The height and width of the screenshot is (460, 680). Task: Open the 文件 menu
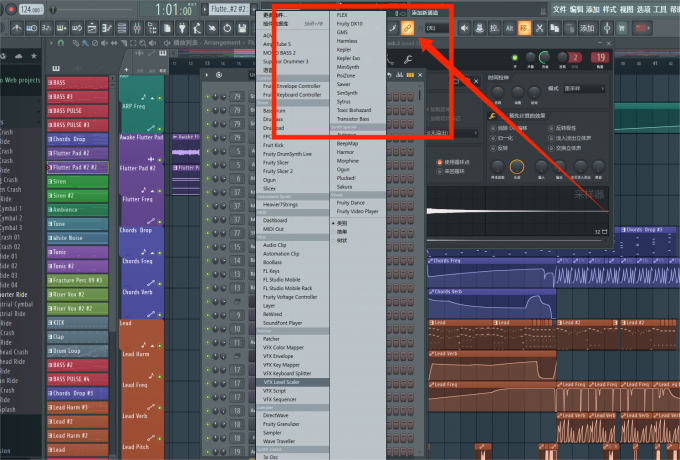[x=559, y=8]
